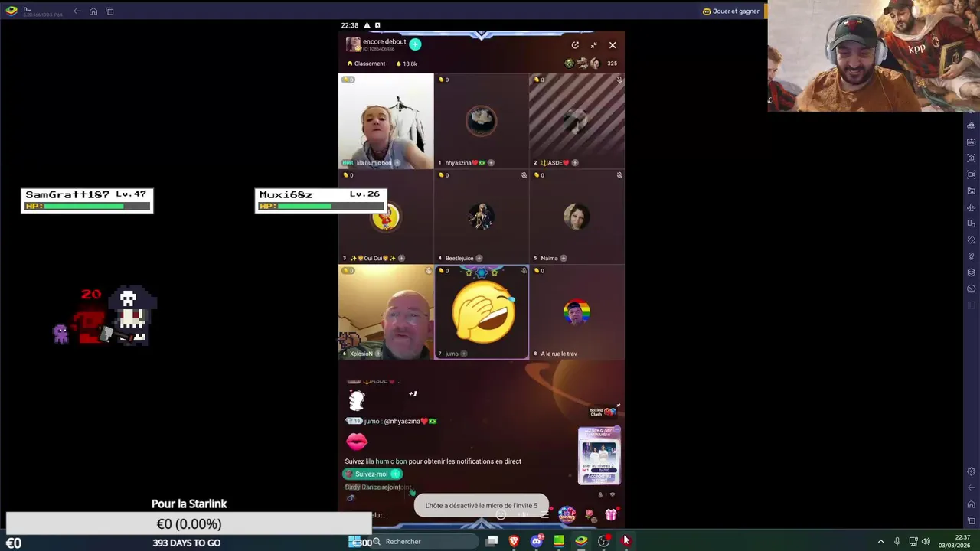Click the Suivez-moi follow button
Viewport: 980px width, 551px height.
(x=372, y=474)
